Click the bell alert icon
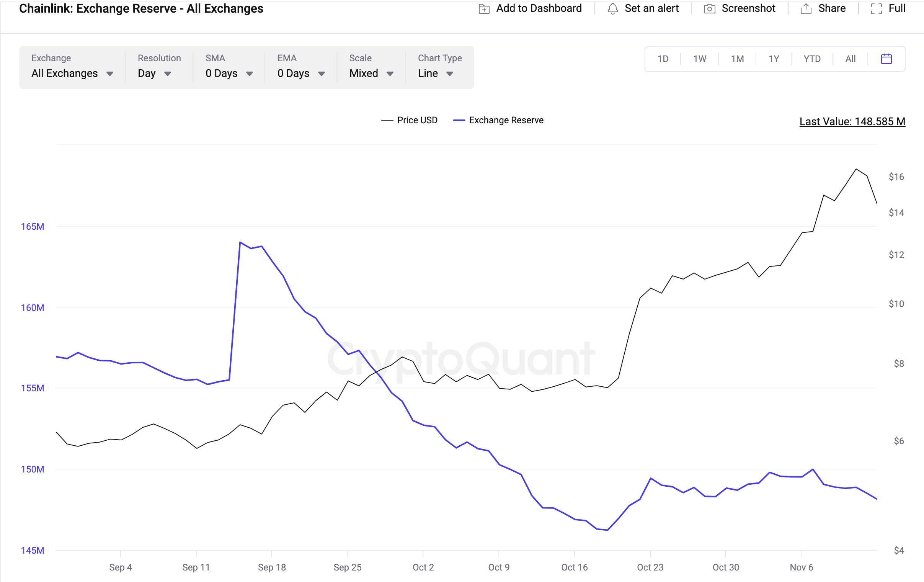924x582 pixels. (x=612, y=9)
